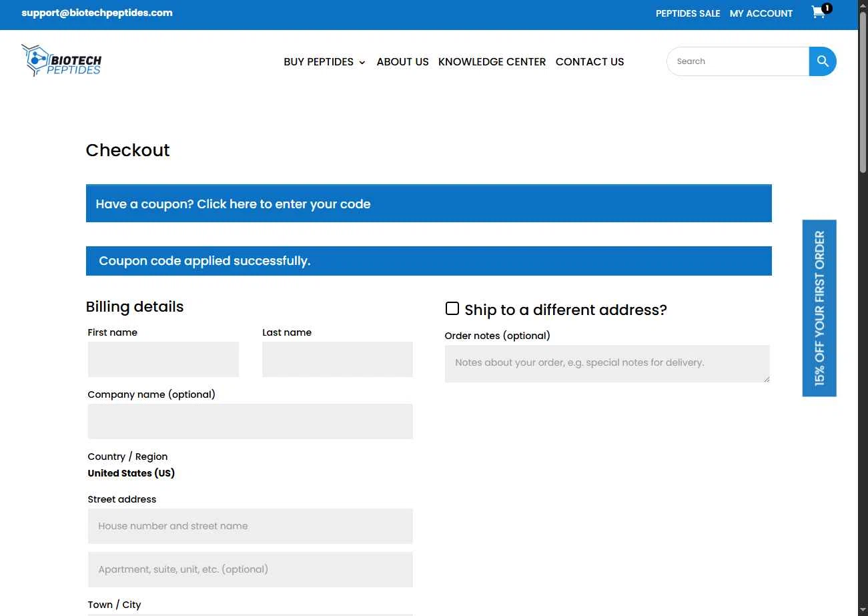This screenshot has height=616, width=868.
Task: Open the Peptides Sale link
Action: tap(688, 13)
